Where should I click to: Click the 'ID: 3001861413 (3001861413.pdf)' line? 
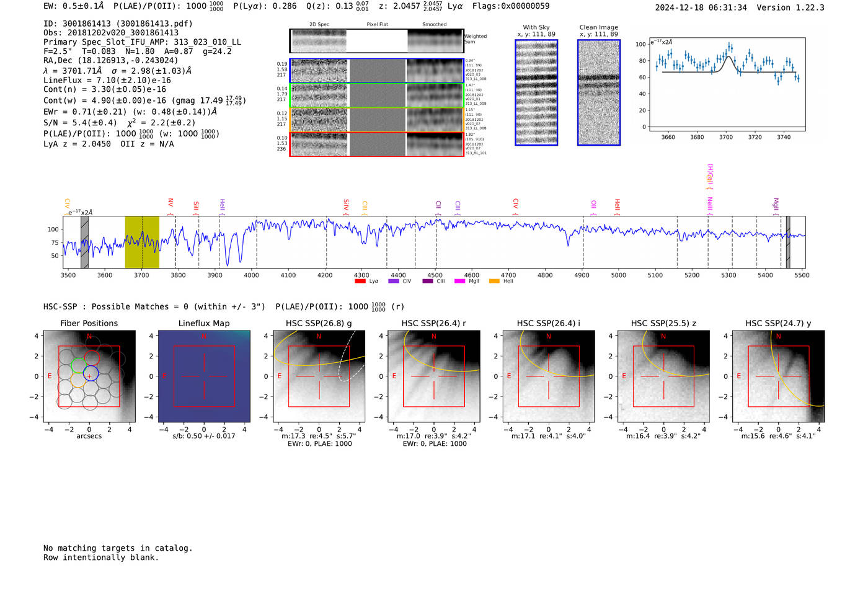tap(118, 24)
